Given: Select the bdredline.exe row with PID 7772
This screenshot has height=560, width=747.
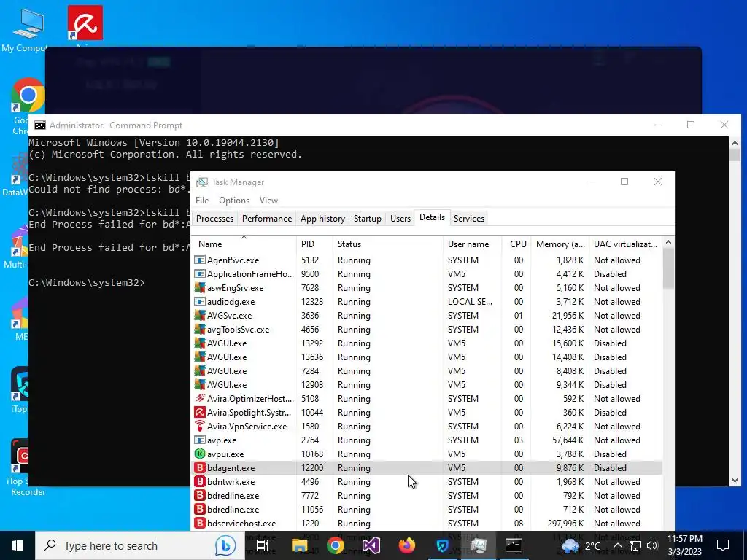Looking at the screenshot, I should (427, 495).
